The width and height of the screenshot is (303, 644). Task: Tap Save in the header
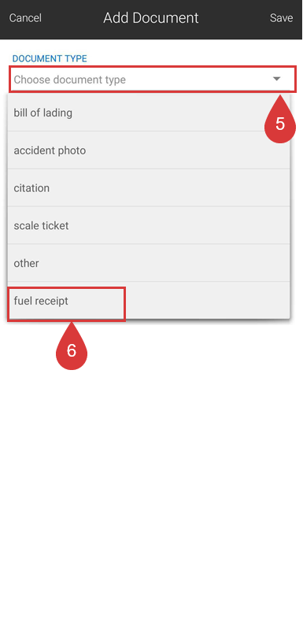tap(281, 18)
